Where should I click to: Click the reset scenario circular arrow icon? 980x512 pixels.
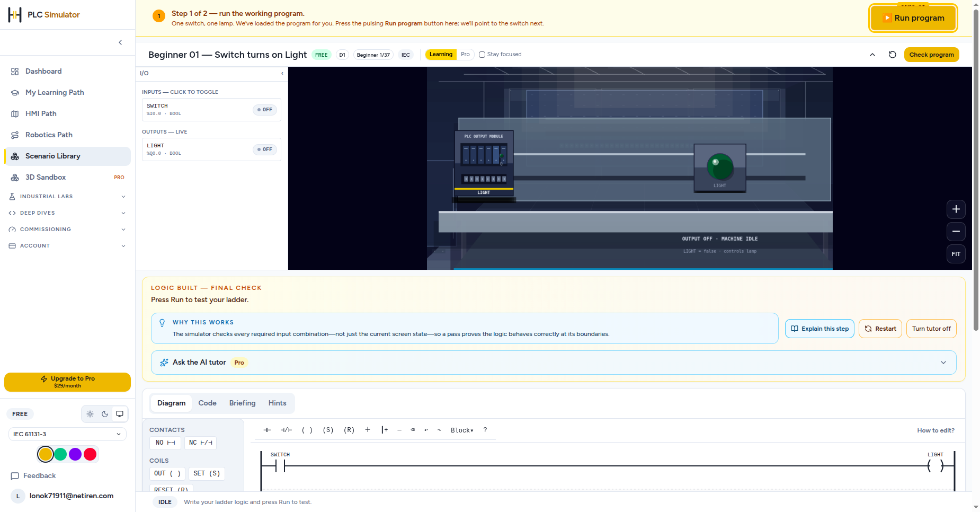tap(893, 55)
